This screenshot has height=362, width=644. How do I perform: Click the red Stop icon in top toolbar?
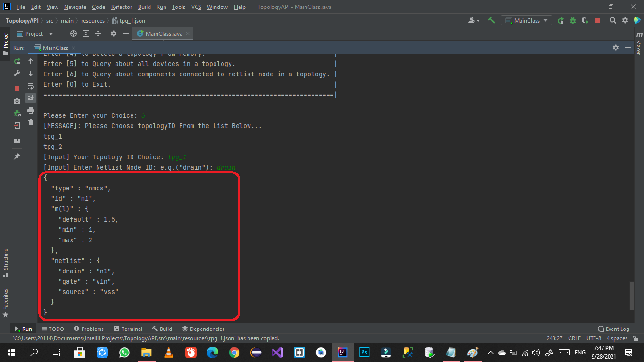tap(597, 20)
